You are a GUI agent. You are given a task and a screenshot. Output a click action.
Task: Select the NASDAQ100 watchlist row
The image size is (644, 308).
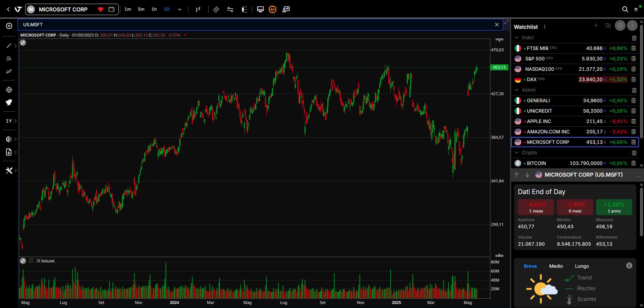[x=575, y=69]
